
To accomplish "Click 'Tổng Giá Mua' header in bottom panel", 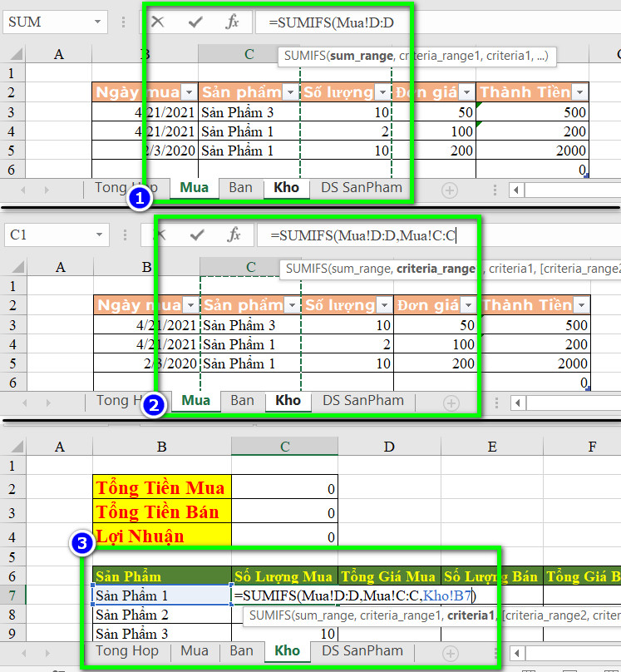I will [389, 576].
